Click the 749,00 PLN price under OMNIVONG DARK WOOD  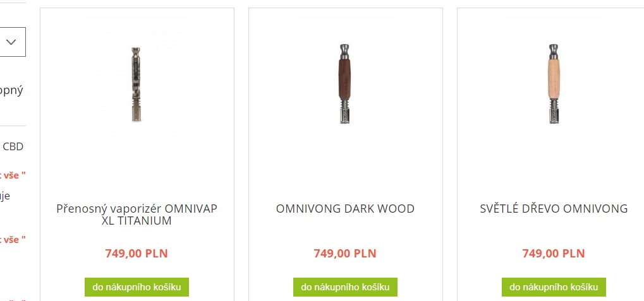point(345,254)
